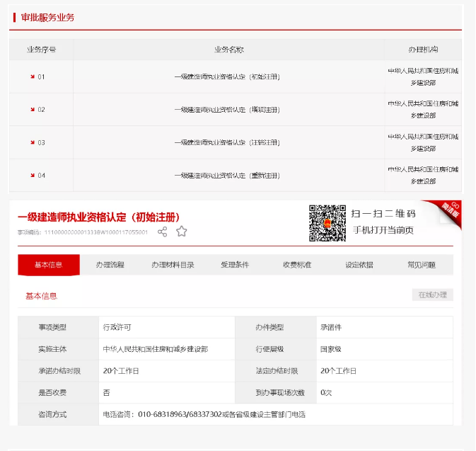This screenshot has width=476, height=451.
Task: Open the 办理材料目录 tab
Action: click(173, 265)
